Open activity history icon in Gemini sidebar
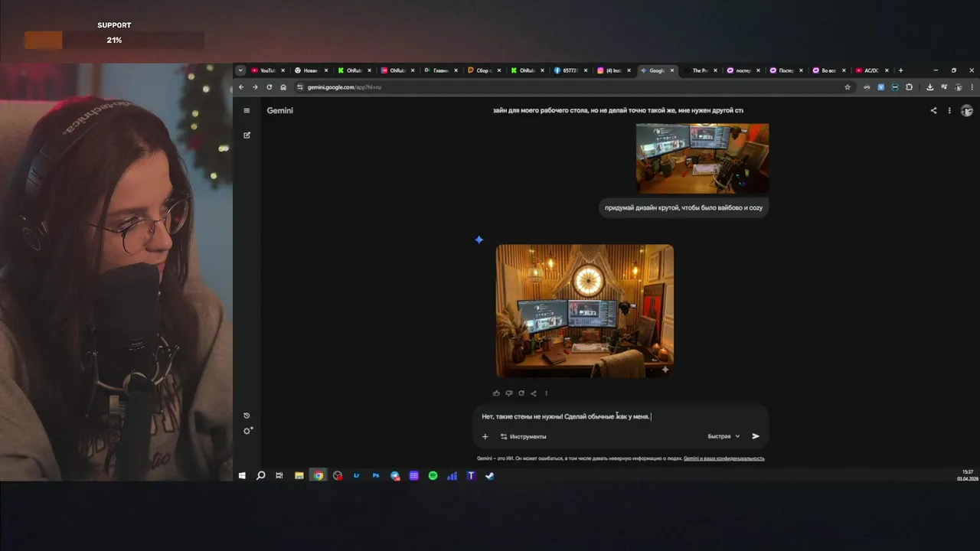 247,416
